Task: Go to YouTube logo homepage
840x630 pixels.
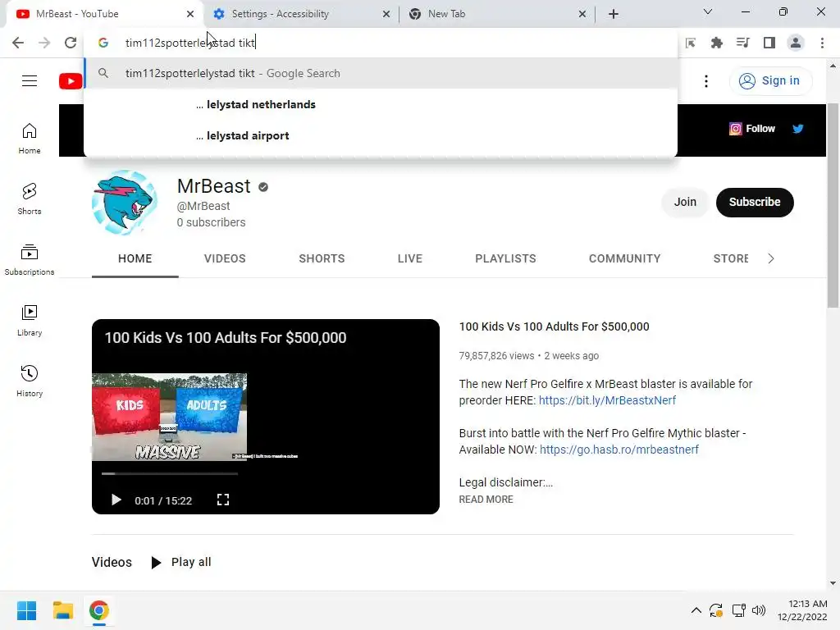Action: 71,81
